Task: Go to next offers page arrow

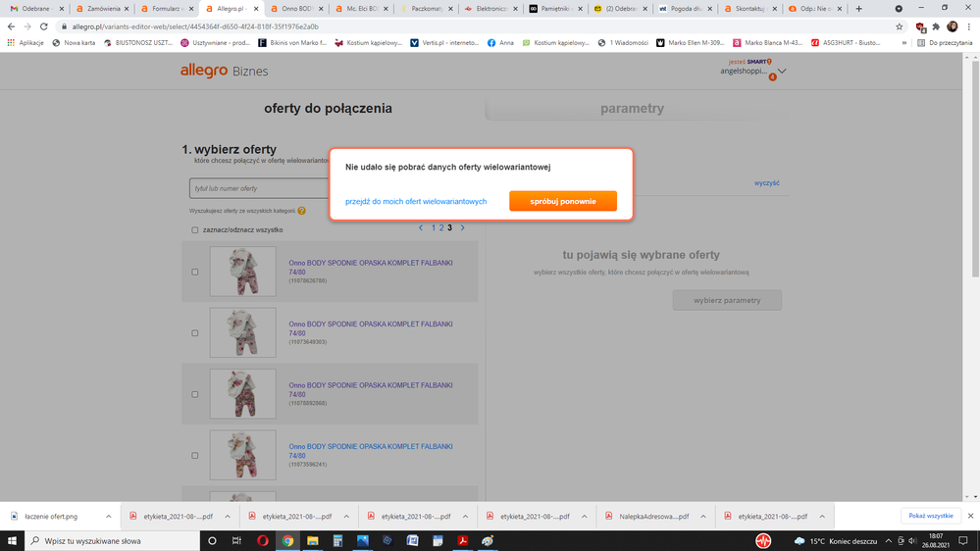Action: pos(462,228)
